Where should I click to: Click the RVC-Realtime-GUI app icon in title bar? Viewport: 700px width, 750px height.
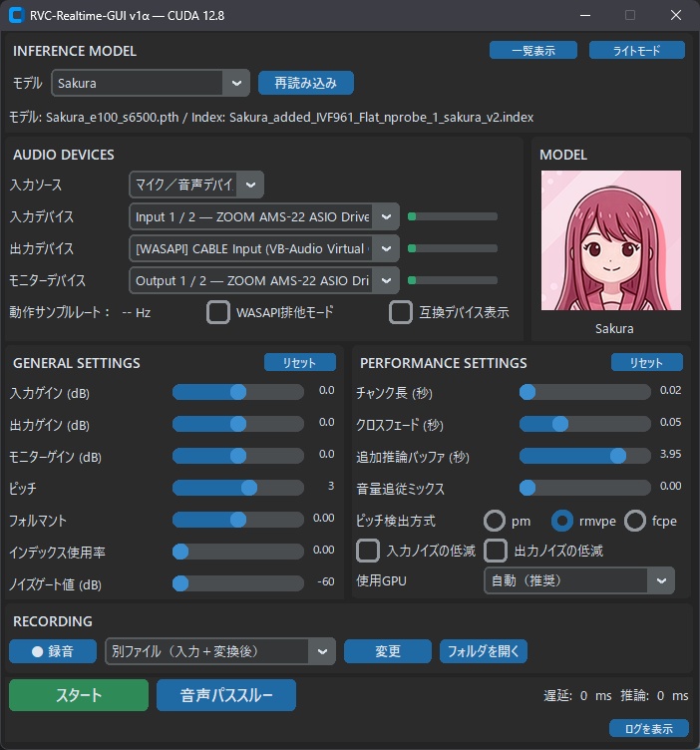[16, 15]
